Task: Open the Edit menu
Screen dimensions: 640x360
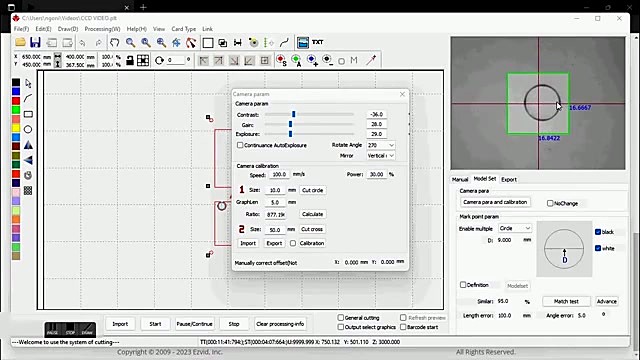Action: click(x=43, y=29)
